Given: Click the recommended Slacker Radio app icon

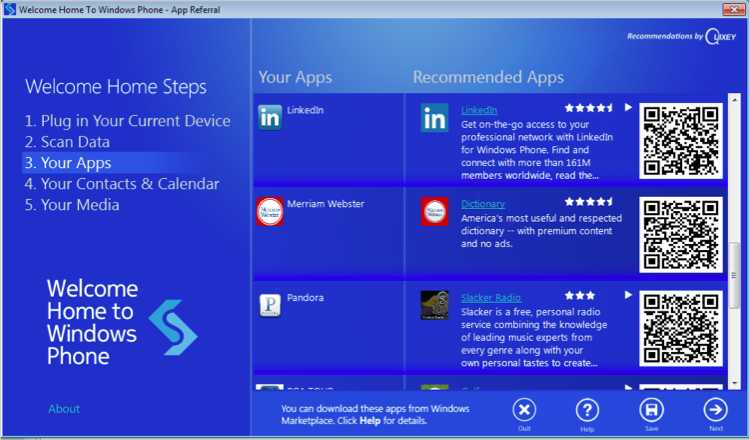Looking at the screenshot, I should [434, 305].
